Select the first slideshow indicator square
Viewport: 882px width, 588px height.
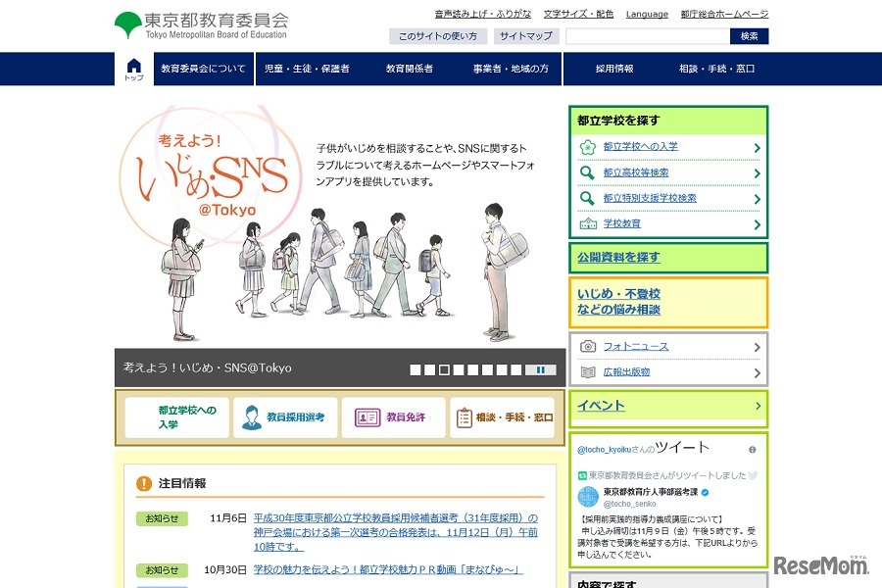click(416, 370)
